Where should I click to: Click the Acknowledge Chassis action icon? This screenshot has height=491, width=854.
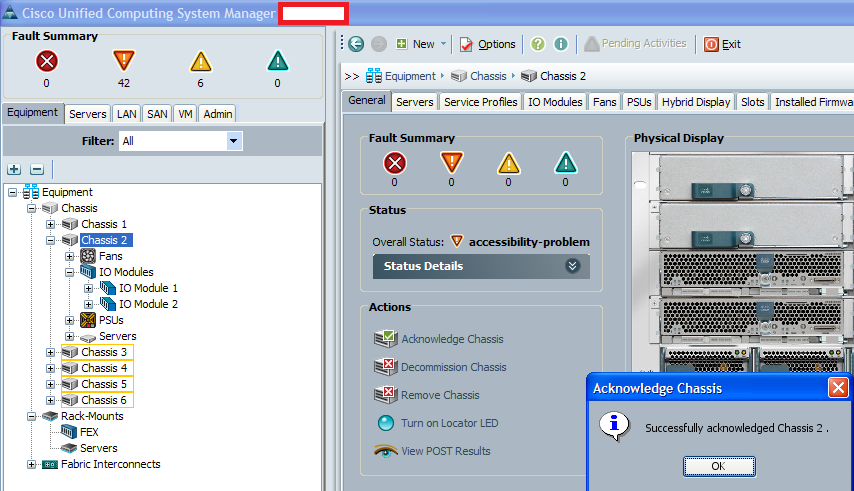(386, 339)
